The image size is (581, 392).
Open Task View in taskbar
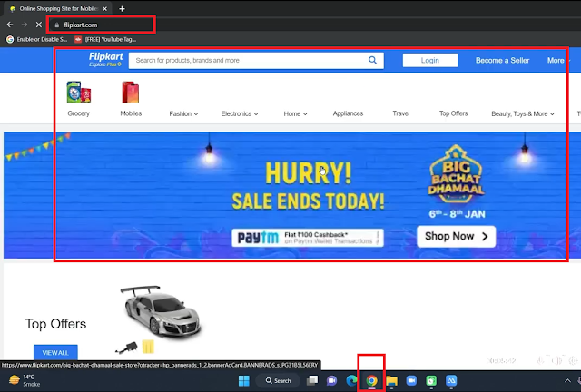312,380
